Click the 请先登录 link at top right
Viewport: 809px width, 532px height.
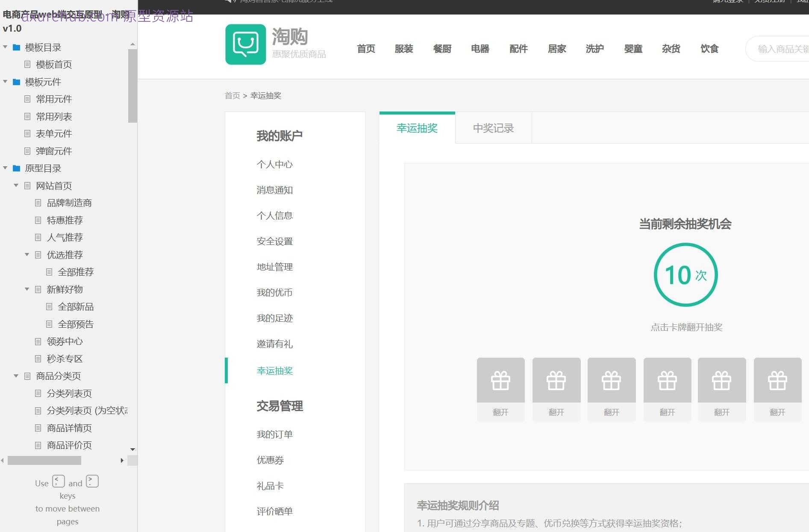[727, 1]
